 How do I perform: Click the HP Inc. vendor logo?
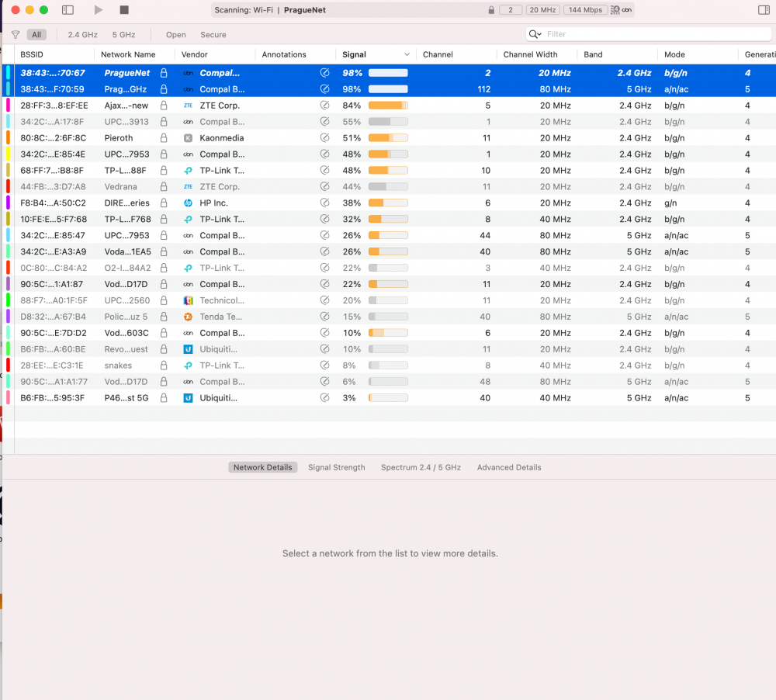(x=188, y=203)
